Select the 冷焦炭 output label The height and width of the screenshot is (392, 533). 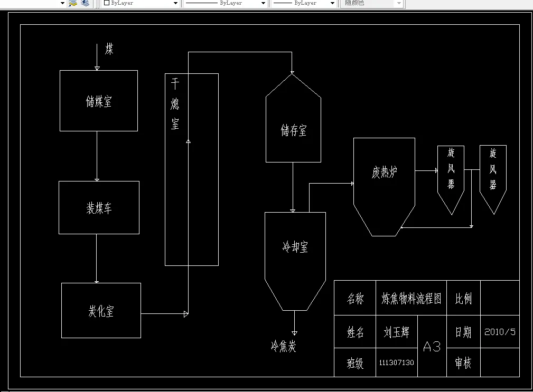click(283, 346)
